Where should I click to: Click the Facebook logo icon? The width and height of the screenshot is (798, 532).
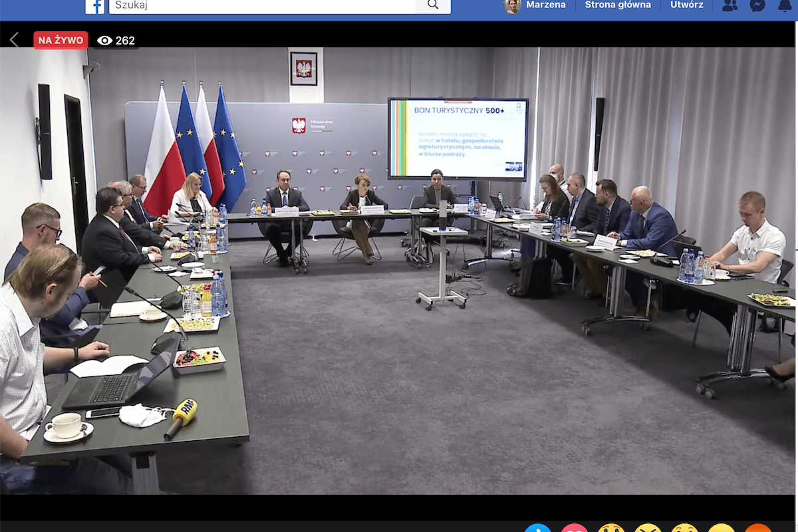click(x=95, y=6)
